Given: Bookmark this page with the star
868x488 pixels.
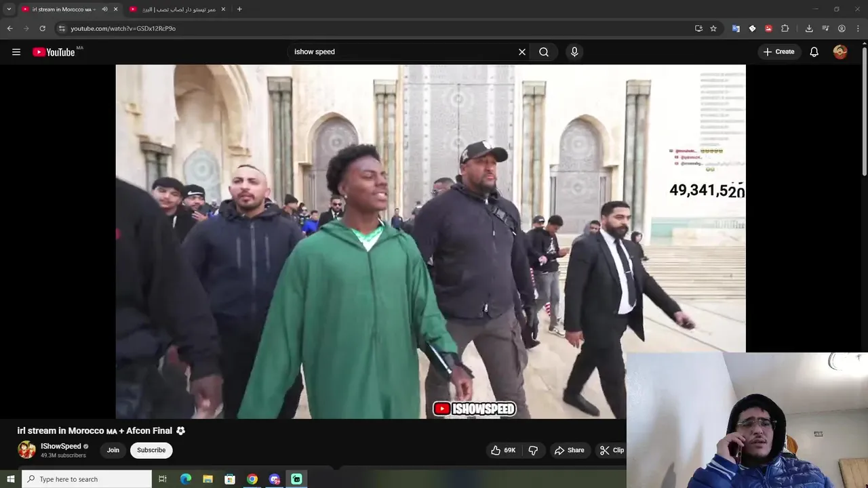Looking at the screenshot, I should (x=713, y=28).
